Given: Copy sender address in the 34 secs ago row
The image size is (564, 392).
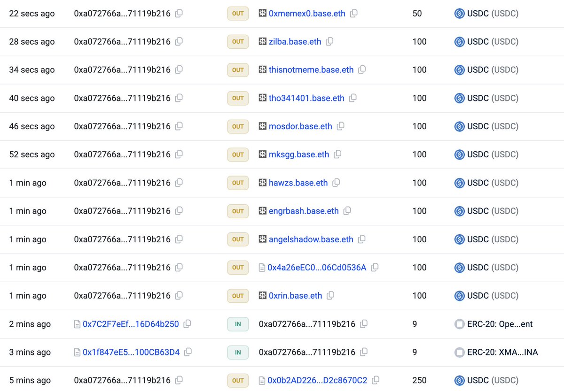Looking at the screenshot, I should point(179,69).
